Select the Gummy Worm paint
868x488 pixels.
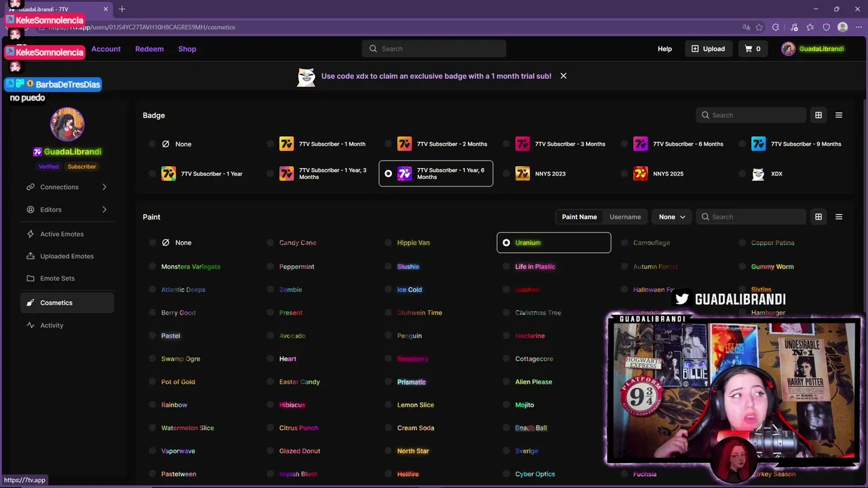click(772, 266)
